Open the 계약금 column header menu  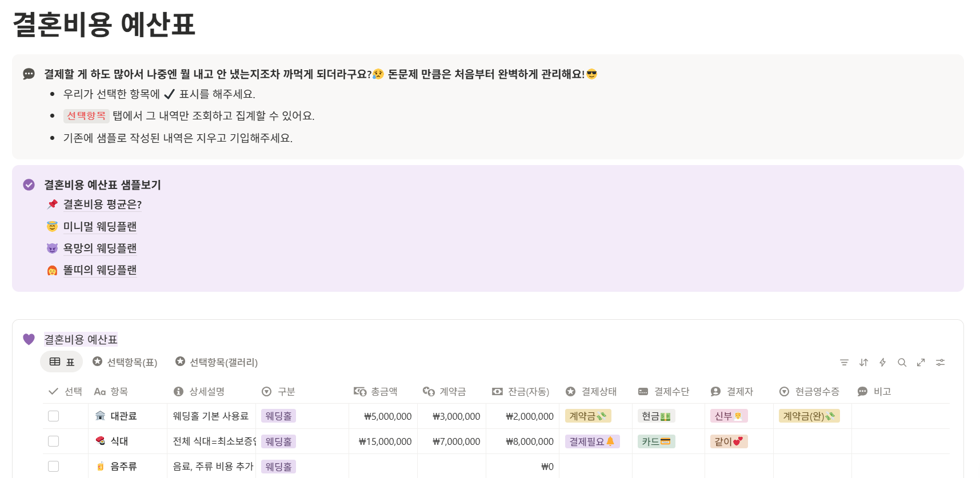point(451,391)
